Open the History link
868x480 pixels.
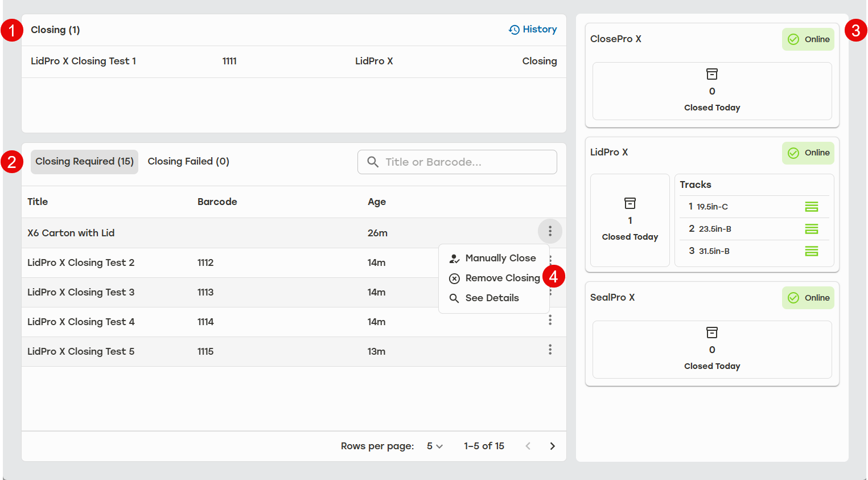(x=533, y=30)
